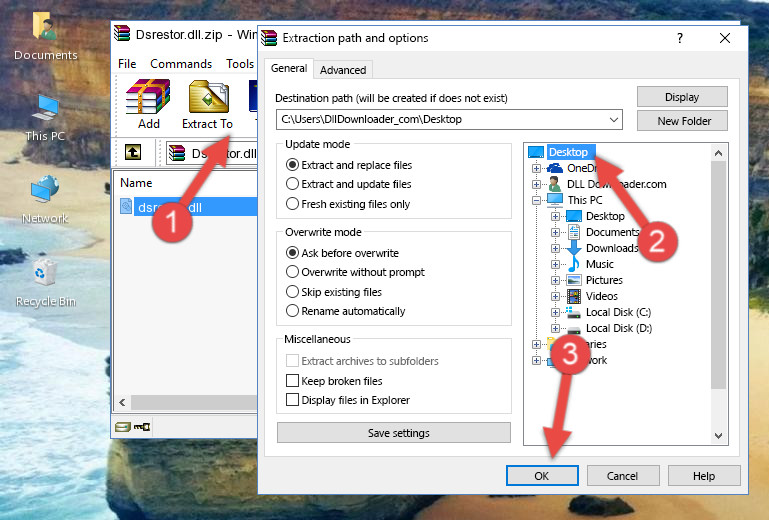Expand the Documents tree node

coord(555,233)
